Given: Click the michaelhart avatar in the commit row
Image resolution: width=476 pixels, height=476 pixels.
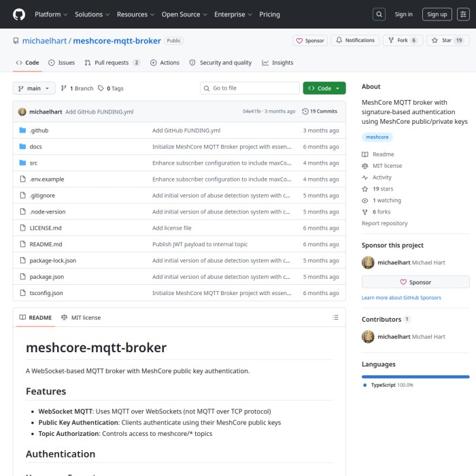Looking at the screenshot, I should click(22, 112).
